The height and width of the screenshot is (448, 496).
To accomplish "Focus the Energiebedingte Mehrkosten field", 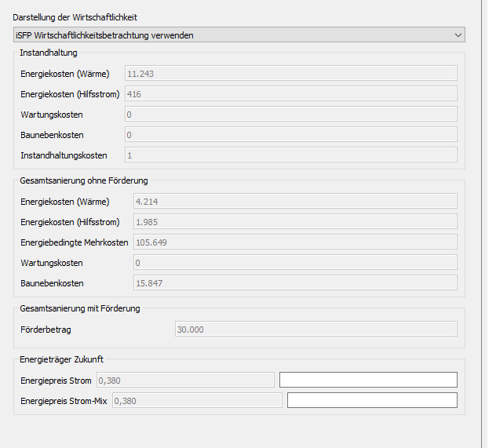I will tap(296, 242).
